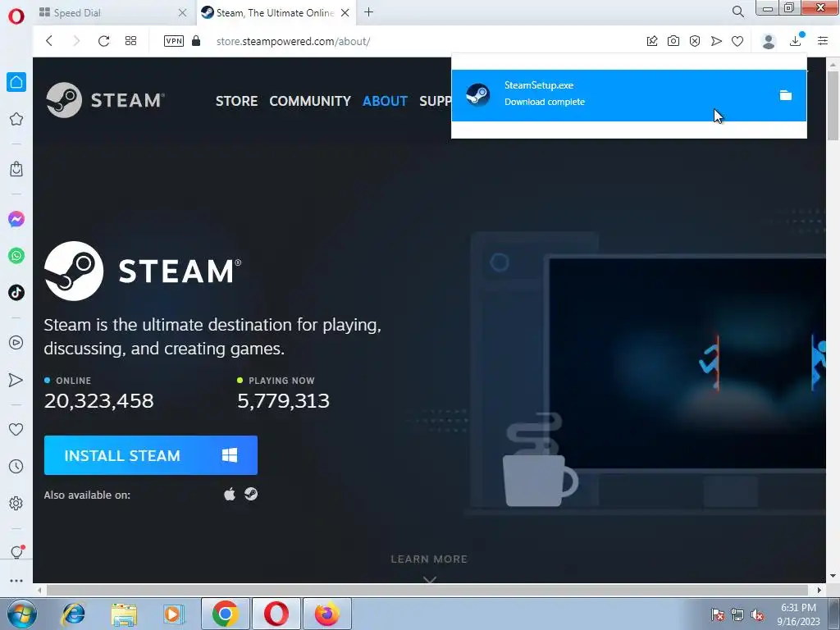Viewport: 840px width, 630px height.
Task: Open the sidebar Bookmarks star icon
Action: click(x=16, y=119)
